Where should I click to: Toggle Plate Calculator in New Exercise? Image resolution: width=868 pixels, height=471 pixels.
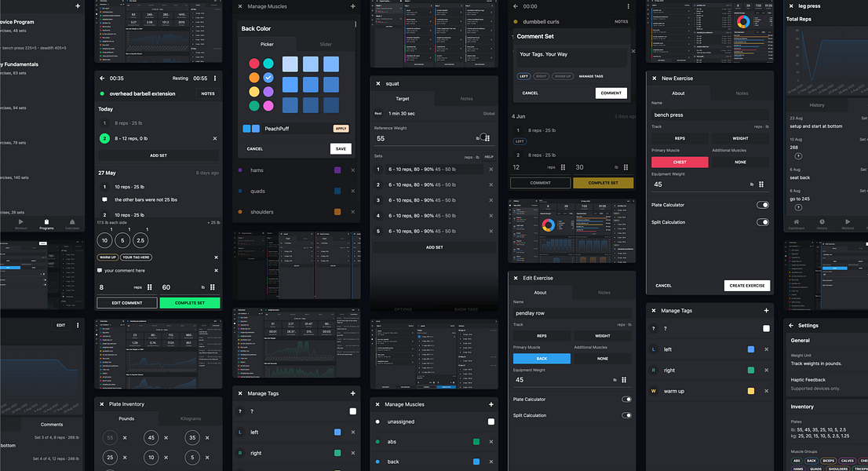(x=763, y=205)
